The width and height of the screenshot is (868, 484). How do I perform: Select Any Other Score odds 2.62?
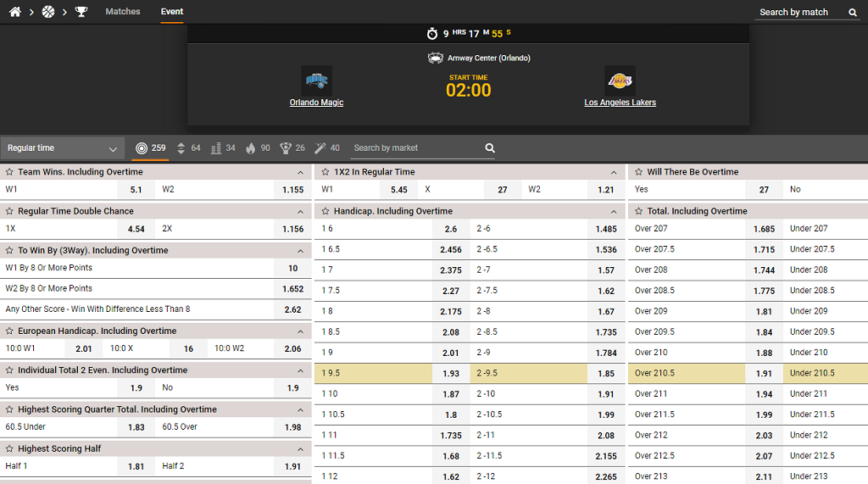click(x=292, y=309)
